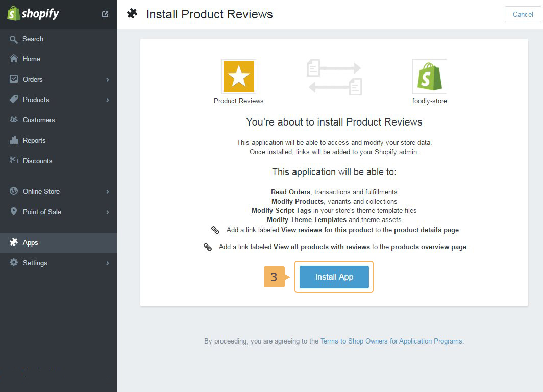Open store in new window icon
Viewport: 543px width, 392px height.
(105, 14)
